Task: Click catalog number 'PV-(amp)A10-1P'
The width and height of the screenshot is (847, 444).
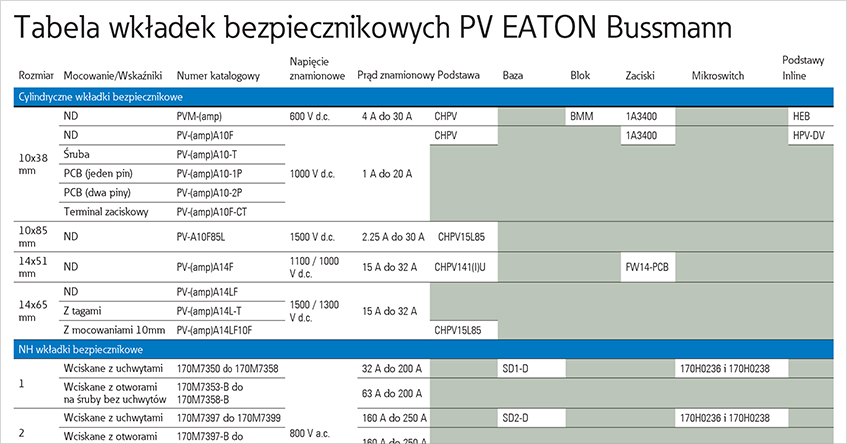Action: [209, 174]
